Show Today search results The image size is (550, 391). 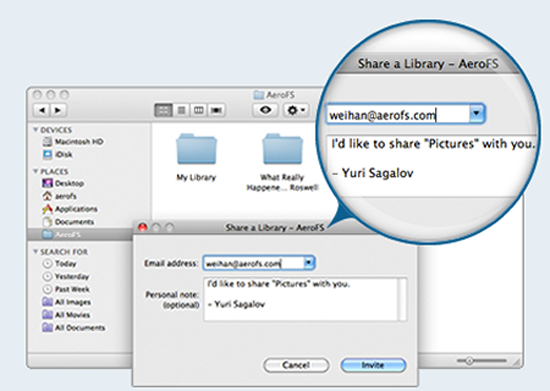pyautogui.click(x=59, y=263)
